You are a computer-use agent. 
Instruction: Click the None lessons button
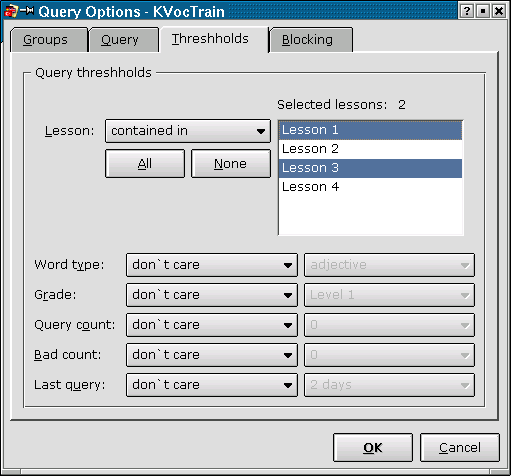pyautogui.click(x=231, y=164)
